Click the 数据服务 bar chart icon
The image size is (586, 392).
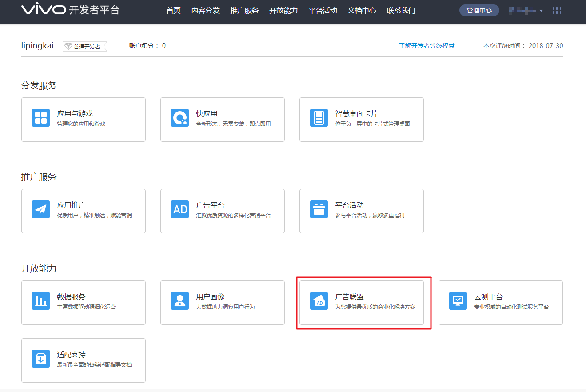(x=41, y=301)
